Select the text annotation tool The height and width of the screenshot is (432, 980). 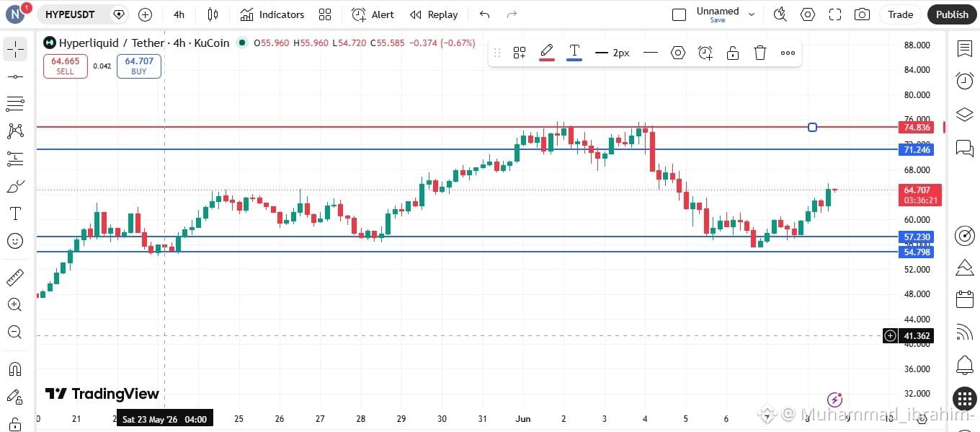click(14, 213)
